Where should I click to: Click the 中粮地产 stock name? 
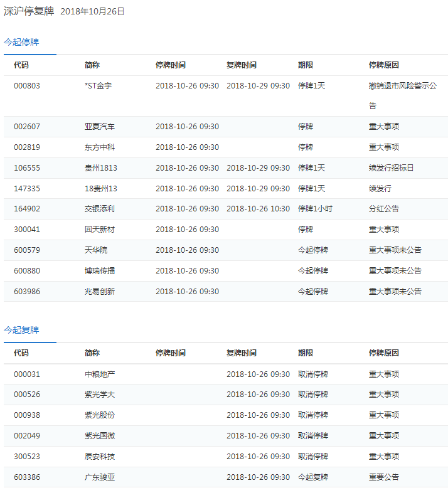pos(100,374)
